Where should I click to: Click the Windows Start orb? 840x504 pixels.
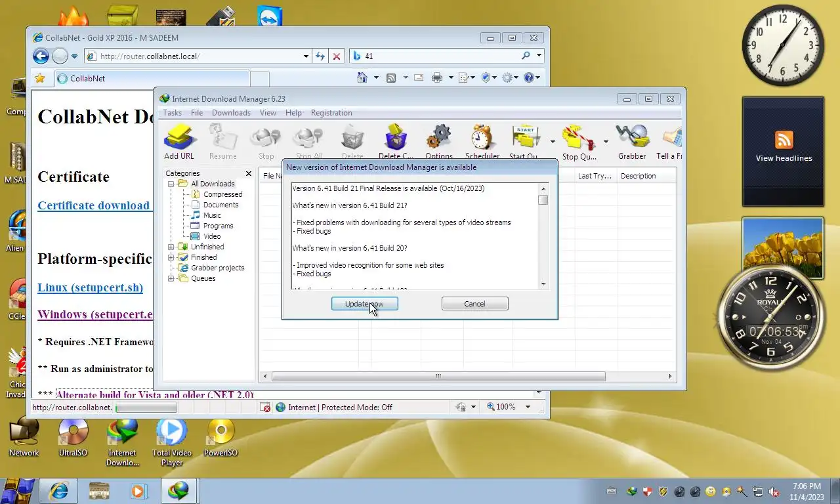18,490
